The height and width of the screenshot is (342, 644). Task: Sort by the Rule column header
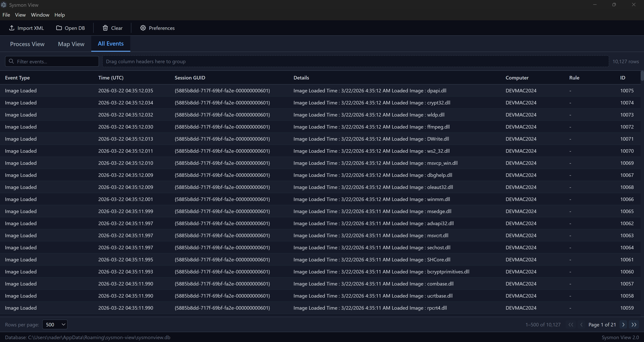tap(574, 78)
